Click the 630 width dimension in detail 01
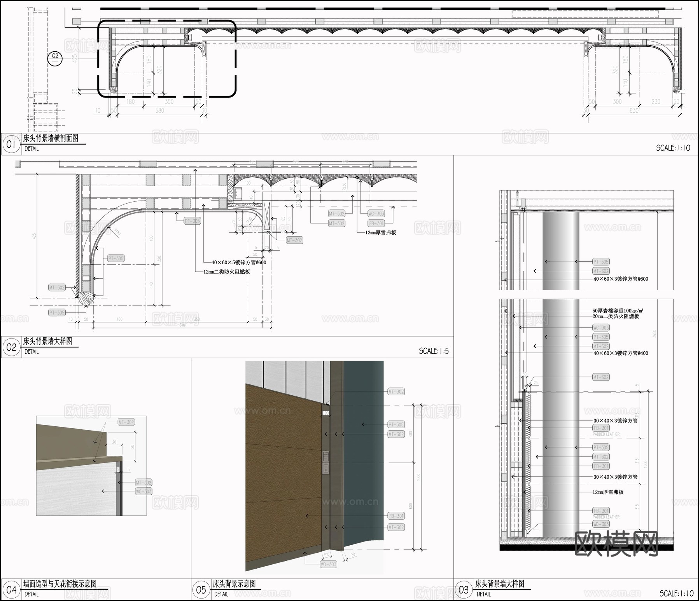Image resolution: width=700 pixels, height=602 pixels. point(634,110)
